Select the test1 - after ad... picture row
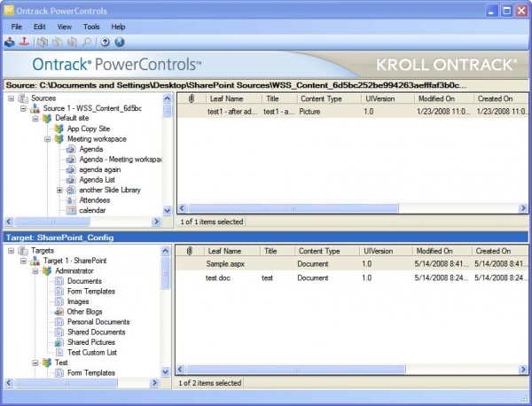 coord(353,112)
